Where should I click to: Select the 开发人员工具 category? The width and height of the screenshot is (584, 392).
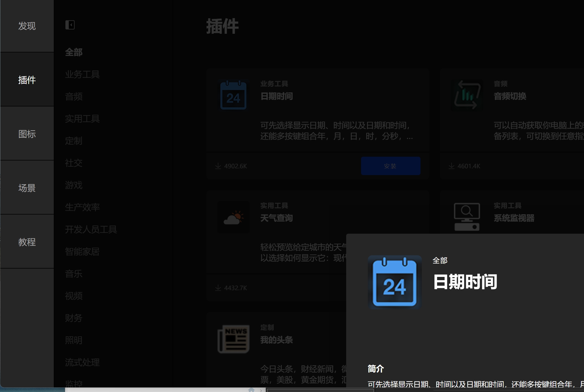tap(91, 229)
